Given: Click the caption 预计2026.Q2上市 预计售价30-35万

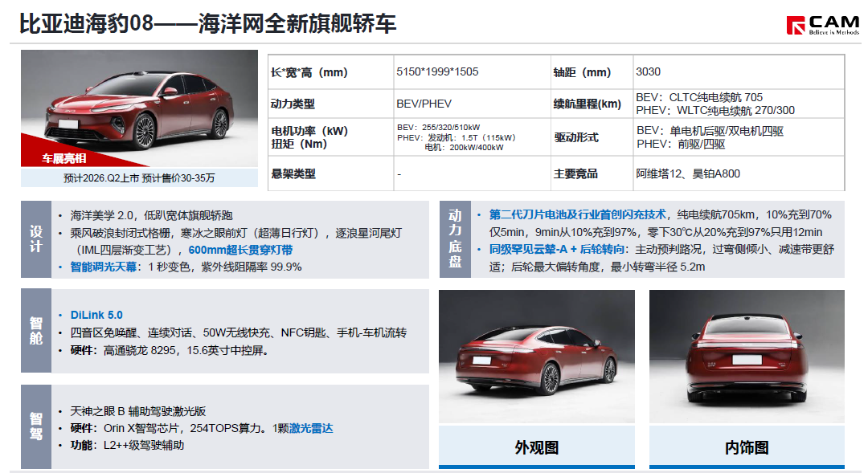Looking at the screenshot, I should pyautogui.click(x=139, y=177).
